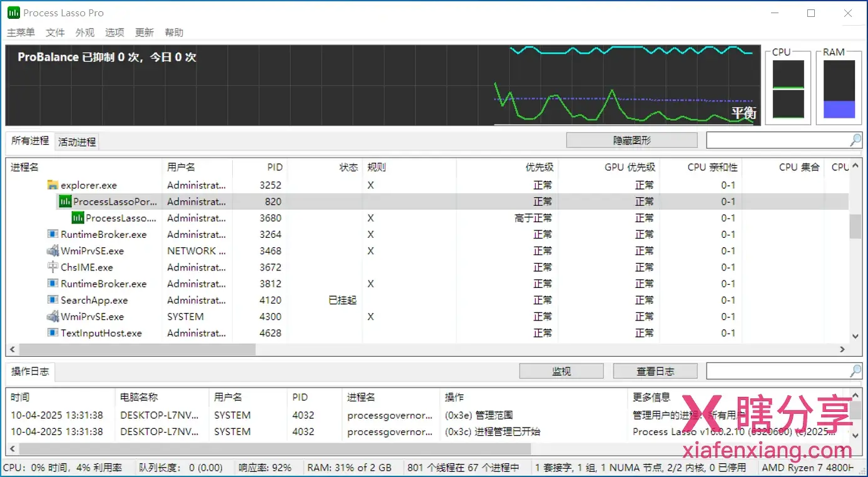Click the Process Lasso Pro title bar icon
Image resolution: width=868 pixels, height=477 pixels.
tap(13, 13)
